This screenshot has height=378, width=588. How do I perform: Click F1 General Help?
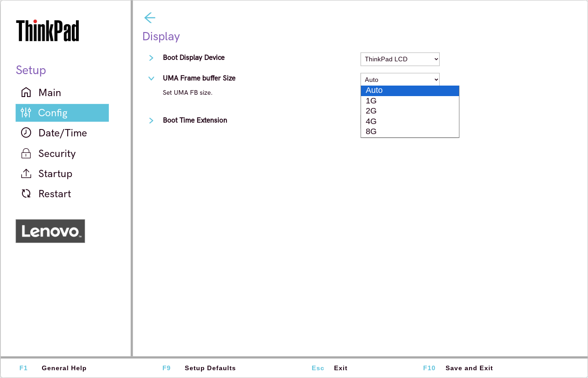[x=53, y=368]
